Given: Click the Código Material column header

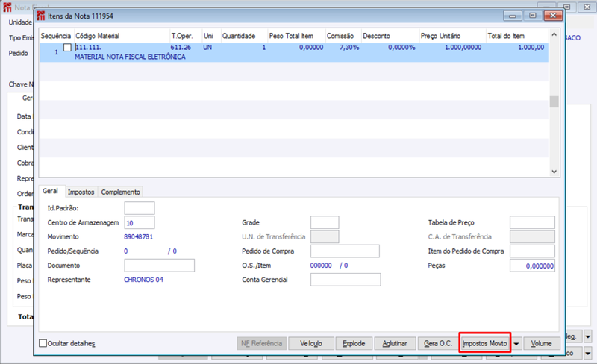Looking at the screenshot, I should click(122, 36).
